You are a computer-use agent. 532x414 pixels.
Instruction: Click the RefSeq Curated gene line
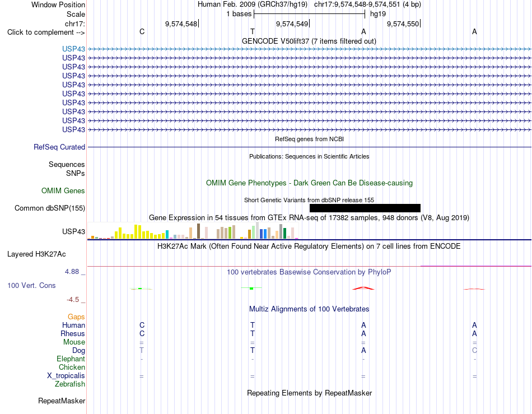coord(309,147)
